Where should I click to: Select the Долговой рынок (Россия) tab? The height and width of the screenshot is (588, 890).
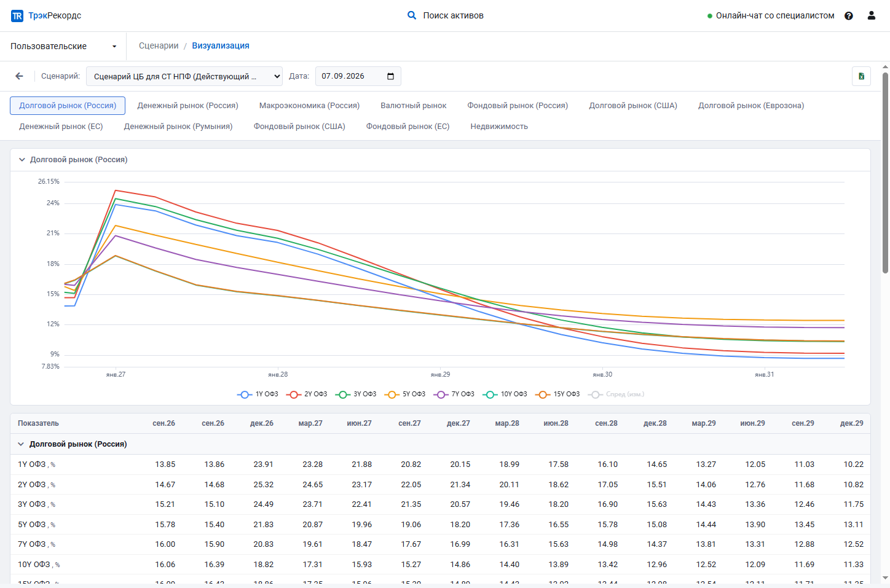pos(68,106)
